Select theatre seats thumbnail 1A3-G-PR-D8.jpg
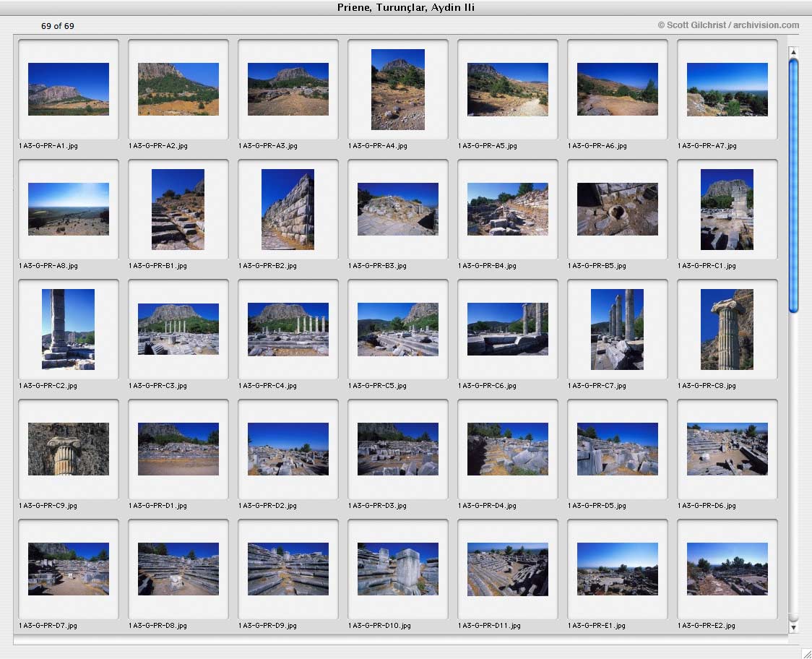This screenshot has width=812, height=659. click(x=178, y=569)
